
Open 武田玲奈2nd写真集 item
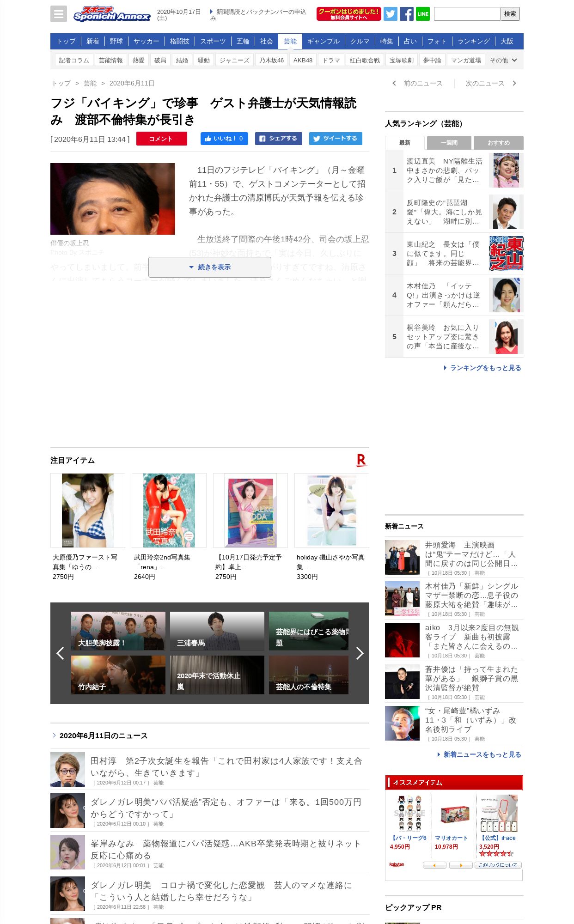click(x=169, y=527)
